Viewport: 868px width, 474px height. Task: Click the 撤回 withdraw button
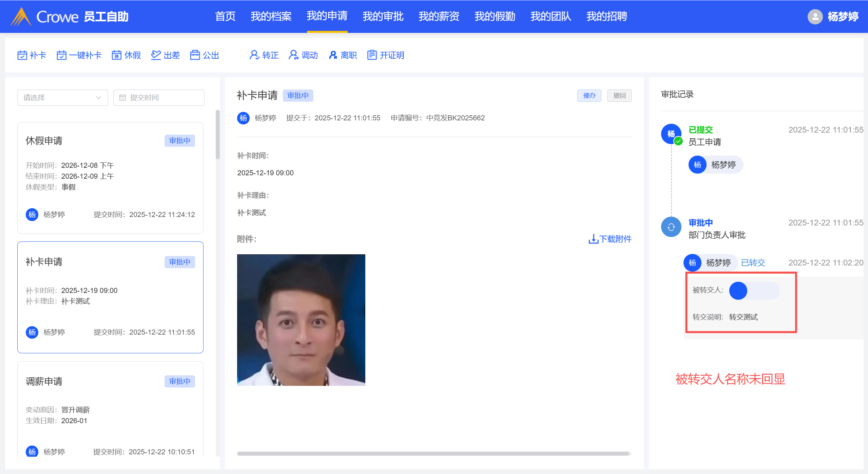click(619, 96)
